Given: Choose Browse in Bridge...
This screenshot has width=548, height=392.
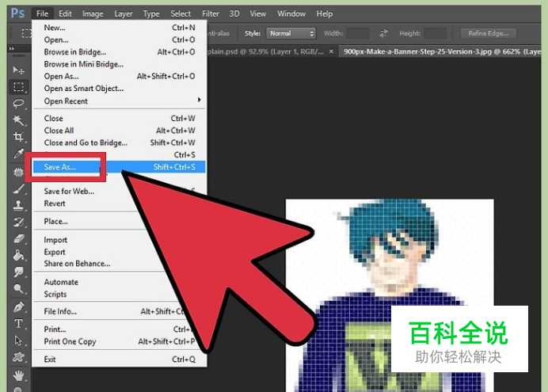Looking at the screenshot, I should [120, 52].
